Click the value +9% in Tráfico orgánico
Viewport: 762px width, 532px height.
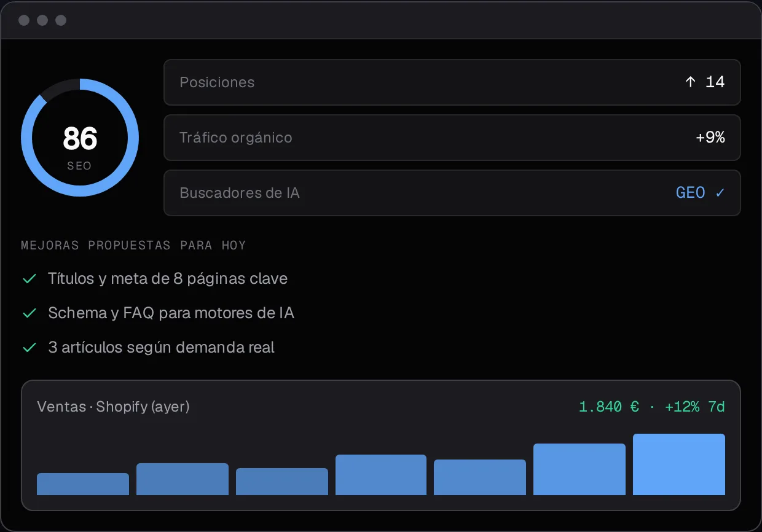tap(710, 138)
